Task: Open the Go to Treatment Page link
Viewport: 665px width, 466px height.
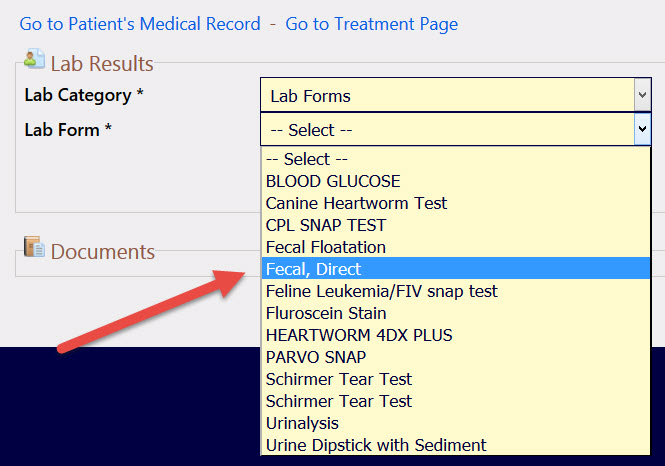Action: 372,24
